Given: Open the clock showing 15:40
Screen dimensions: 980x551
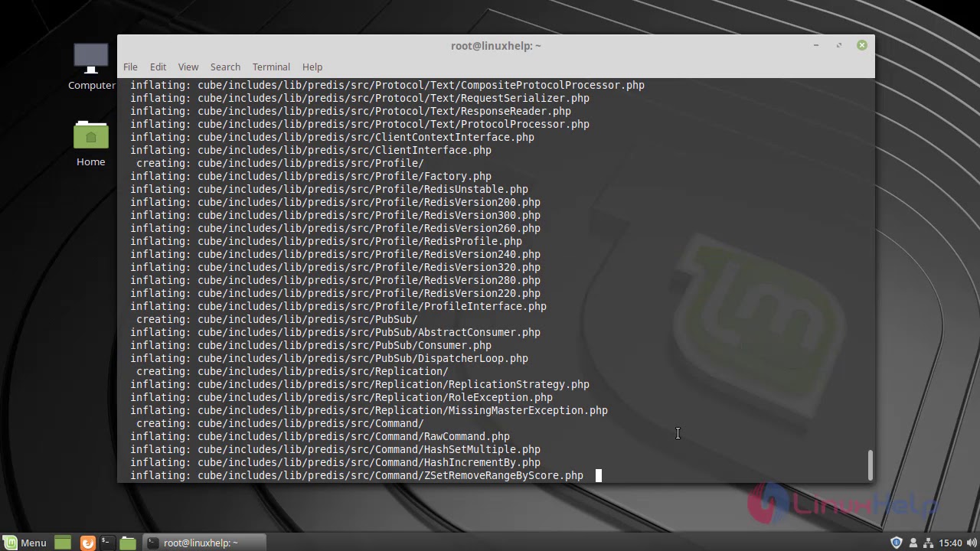Looking at the screenshot, I should click(950, 543).
